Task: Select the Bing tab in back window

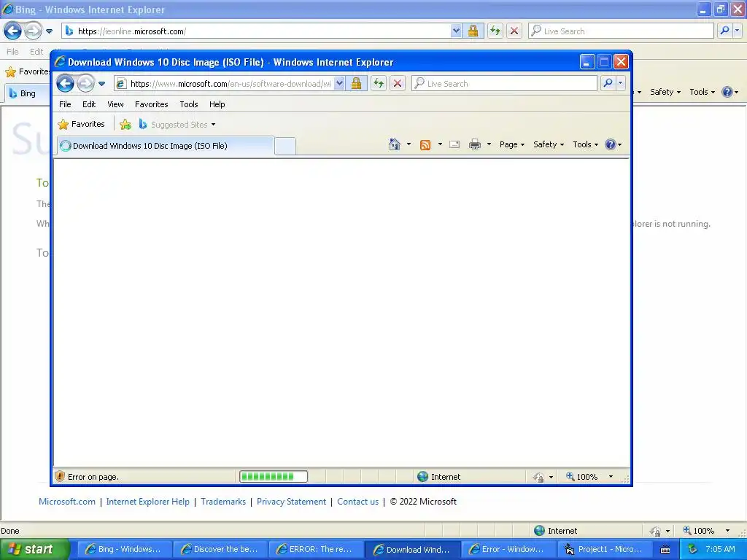Action: [26, 93]
